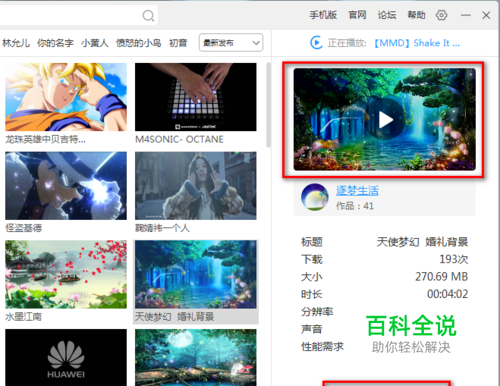Click the now-playing play circle icon
This screenshot has height=386, width=500.
[316, 43]
